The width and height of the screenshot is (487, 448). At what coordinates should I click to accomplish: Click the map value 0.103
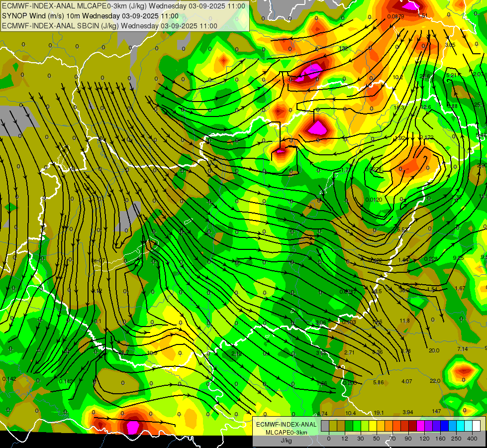(x=349, y=322)
